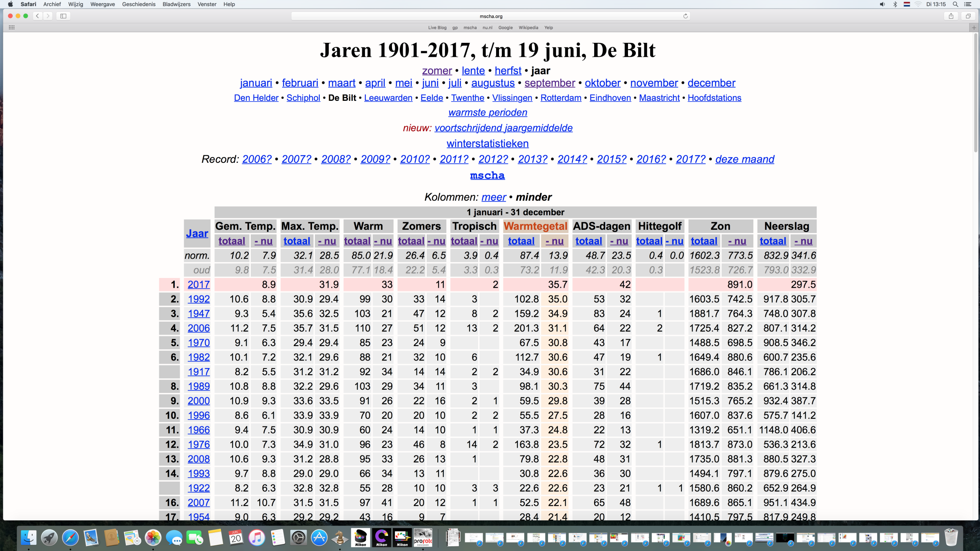Open Messages app in dock
The width and height of the screenshot is (980, 551).
tap(174, 538)
